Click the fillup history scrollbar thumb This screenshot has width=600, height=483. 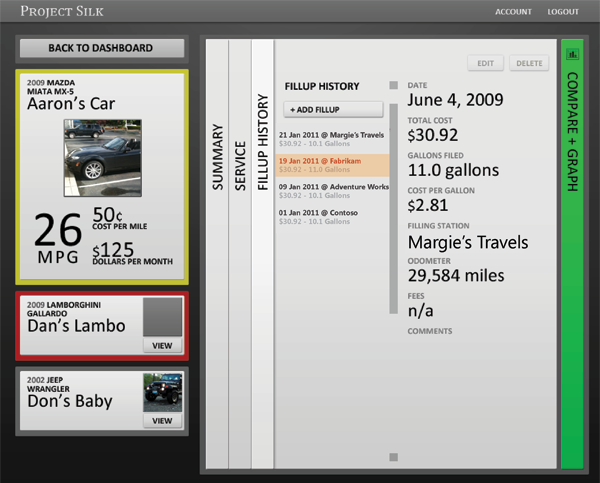pyautogui.click(x=393, y=209)
